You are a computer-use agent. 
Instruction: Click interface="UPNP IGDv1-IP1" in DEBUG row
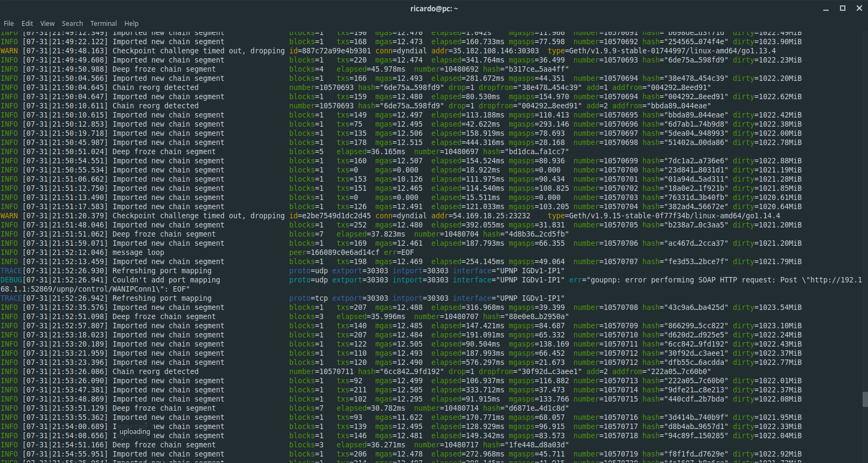coord(509,280)
